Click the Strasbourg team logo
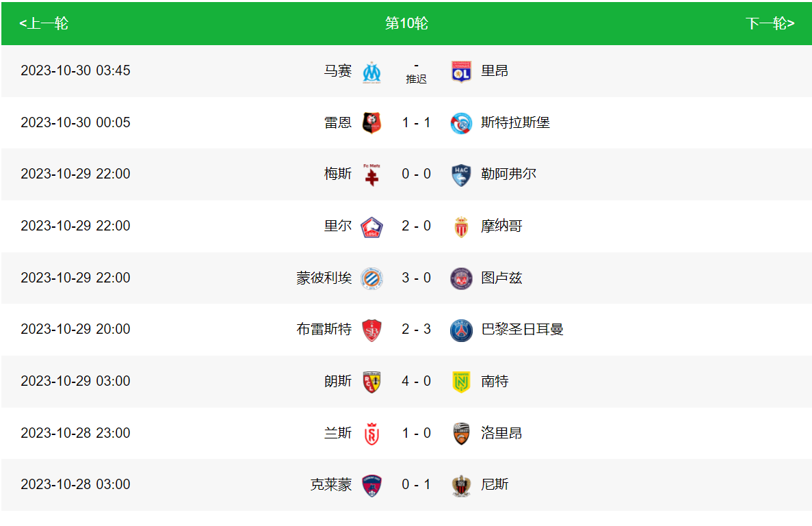 point(461,123)
